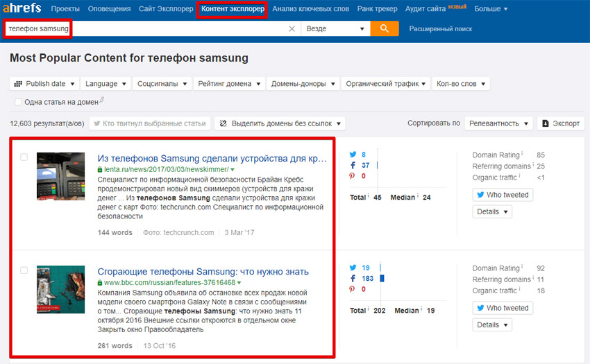Click green lock icon beside lenta.ru URL

[100, 170]
